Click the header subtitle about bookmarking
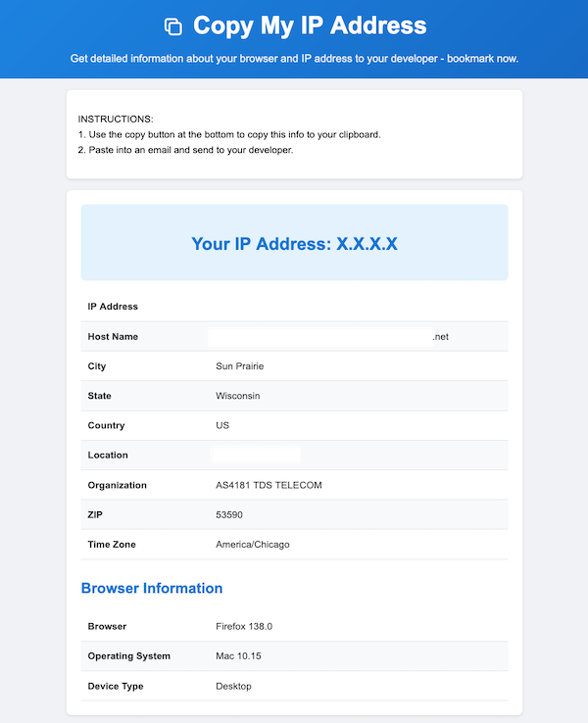 [294, 59]
